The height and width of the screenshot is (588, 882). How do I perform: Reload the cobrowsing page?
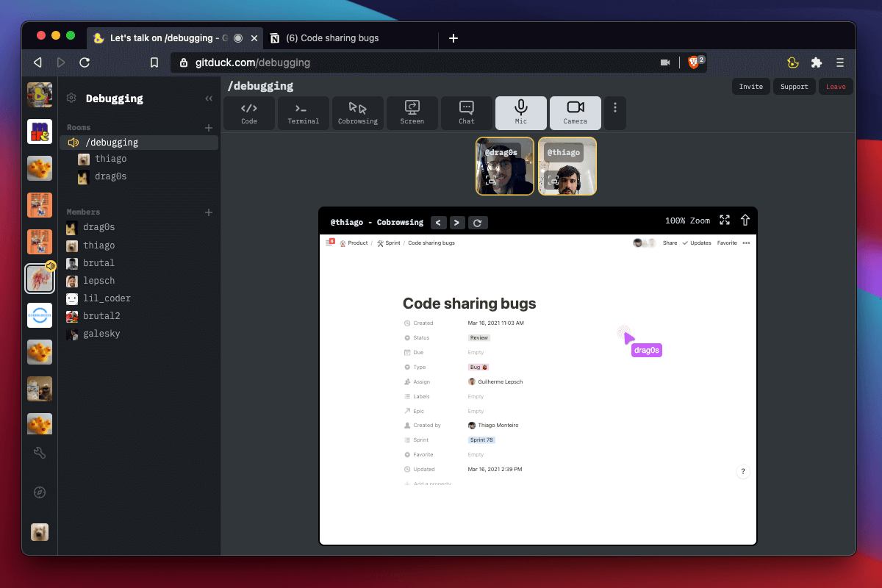pyautogui.click(x=477, y=223)
